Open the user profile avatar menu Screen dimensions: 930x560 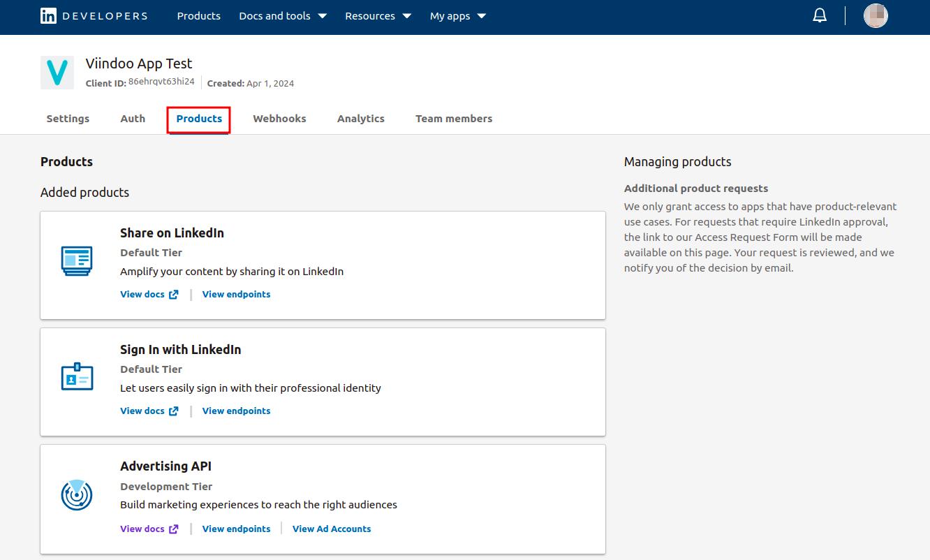coord(876,15)
